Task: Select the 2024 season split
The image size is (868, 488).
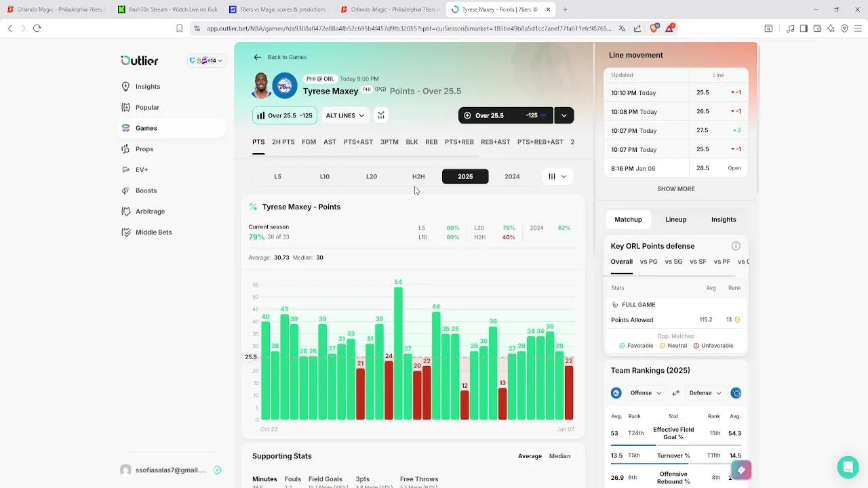Action: pos(512,176)
